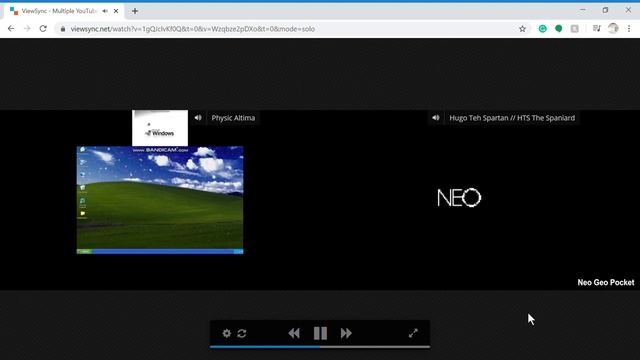Open the ViewSync settings gear
Viewport: 640px width, 360px height.
coord(227,333)
